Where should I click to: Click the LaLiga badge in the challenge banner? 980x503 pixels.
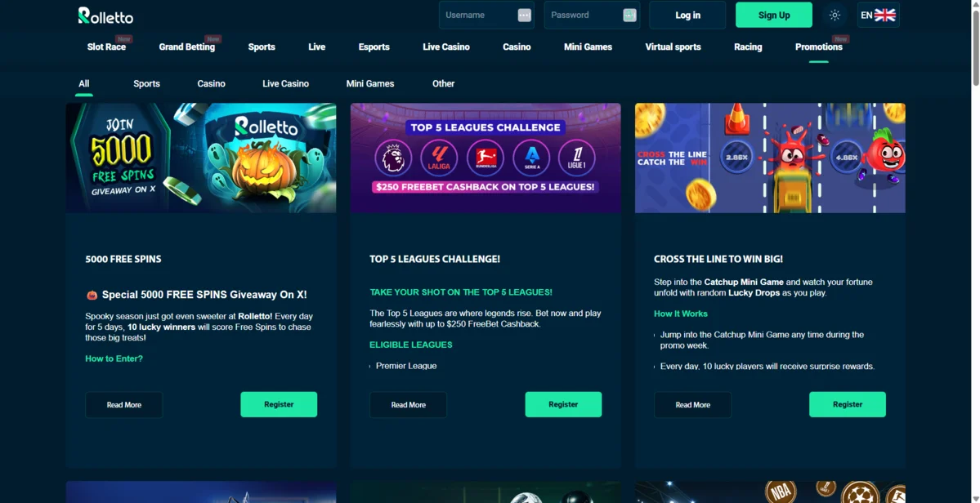pos(440,158)
